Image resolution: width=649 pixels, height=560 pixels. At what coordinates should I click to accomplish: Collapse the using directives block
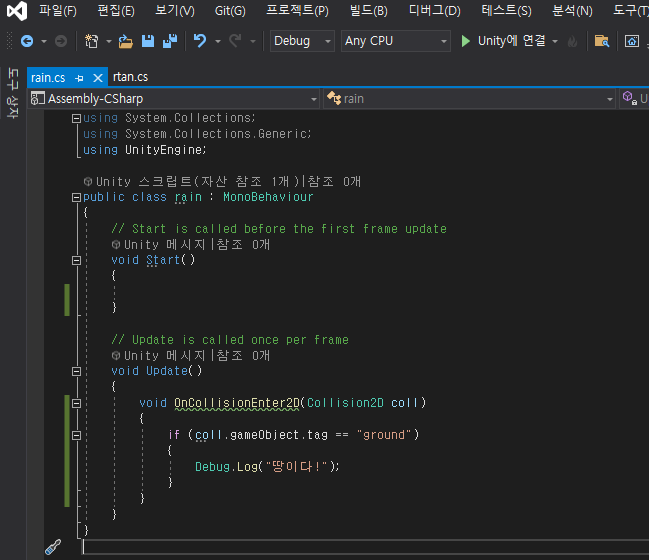(76, 119)
